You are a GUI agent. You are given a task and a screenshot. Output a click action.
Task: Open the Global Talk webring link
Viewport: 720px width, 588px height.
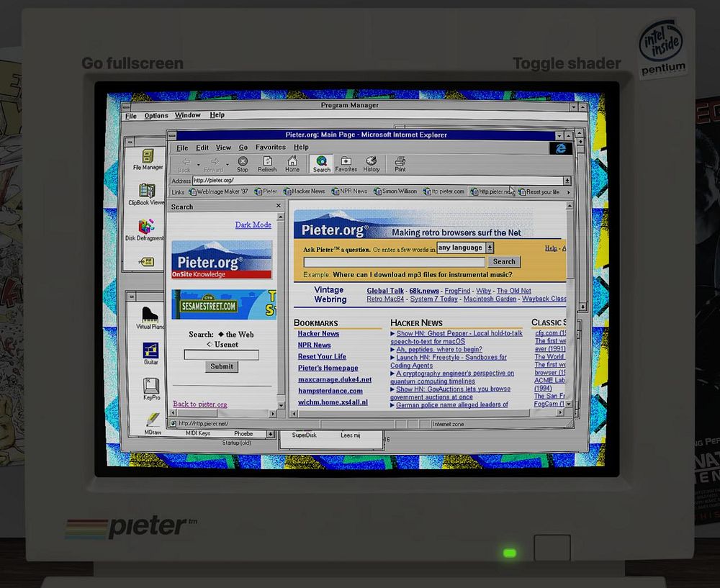(x=384, y=291)
